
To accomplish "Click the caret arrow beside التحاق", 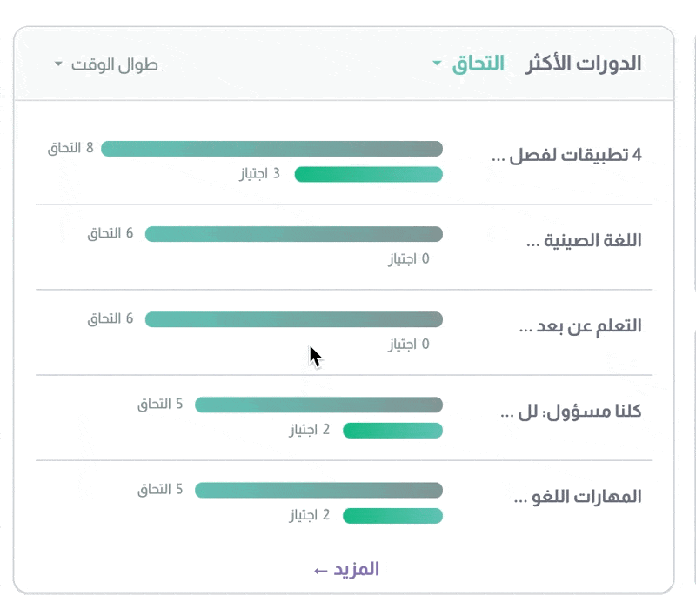I will tap(437, 64).
